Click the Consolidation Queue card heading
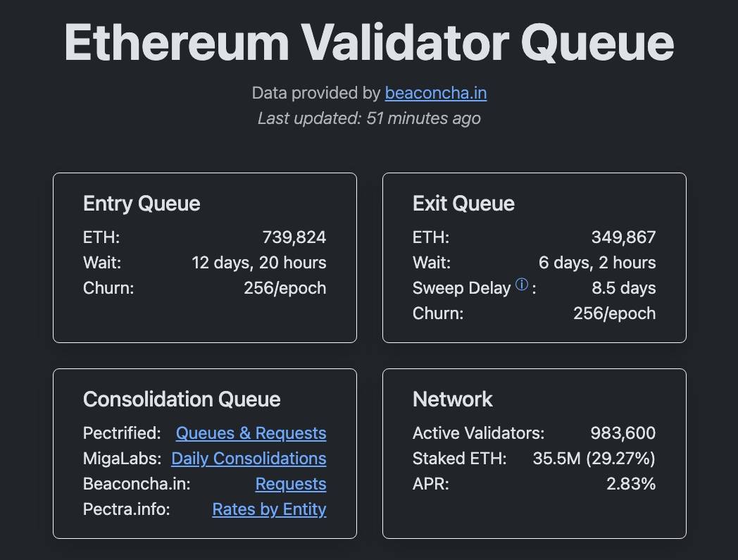Viewport: 738px width, 560px height. pos(182,399)
